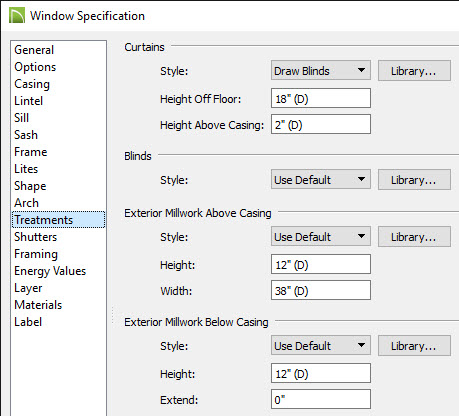Click the Chief Architect app icon in title bar
Viewport: 459px width, 416px height.
click(x=17, y=16)
